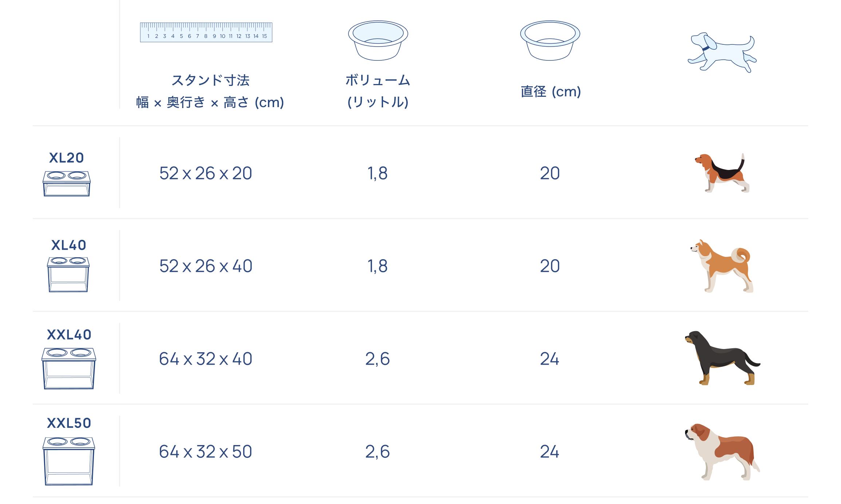Click the 64 x 32 x 50 dimensions

click(206, 452)
